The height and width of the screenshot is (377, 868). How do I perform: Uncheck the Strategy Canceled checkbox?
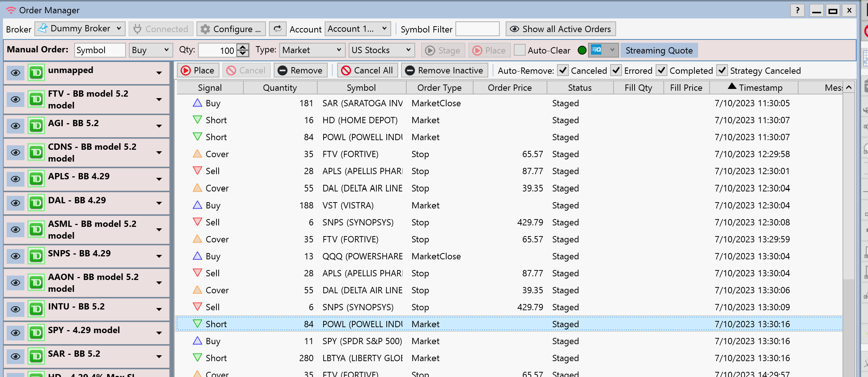[722, 70]
